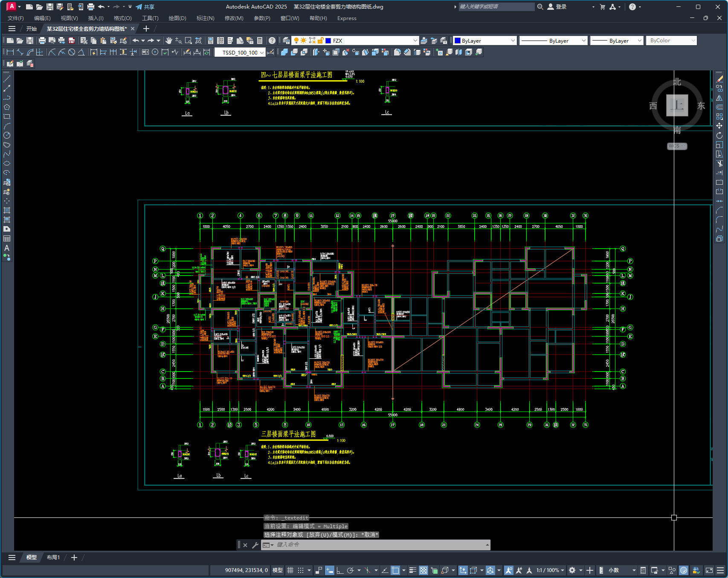Click the Help question mark toolbar icon
This screenshot has height=578, width=728.
point(272,41)
